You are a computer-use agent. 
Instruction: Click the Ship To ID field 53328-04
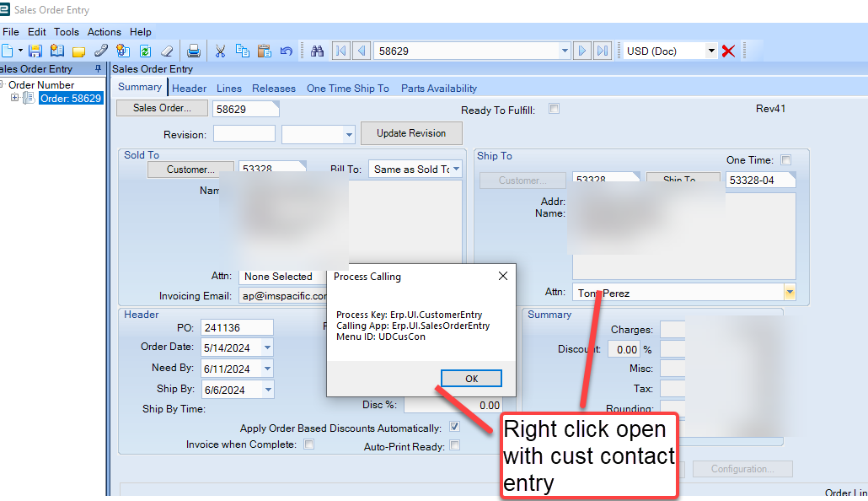(760, 180)
